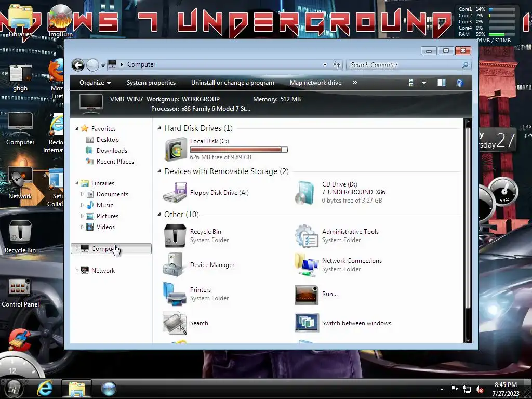The width and height of the screenshot is (532, 399).
Task: Select Computer desktop icon
Action: [20, 129]
